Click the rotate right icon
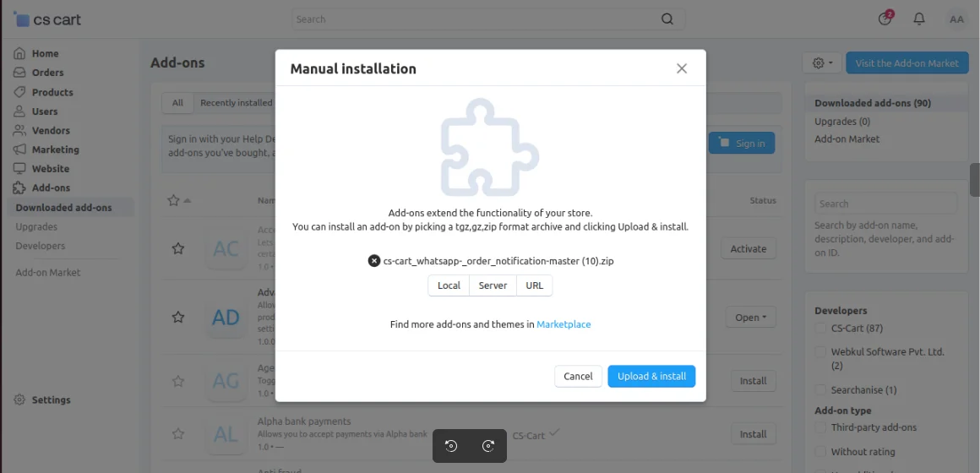This screenshot has height=473, width=980. [488, 446]
